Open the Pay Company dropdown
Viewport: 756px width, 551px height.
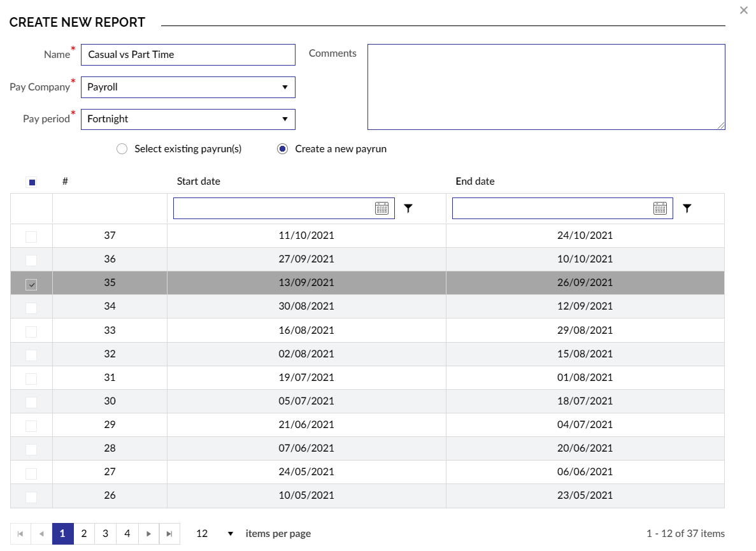(x=188, y=87)
